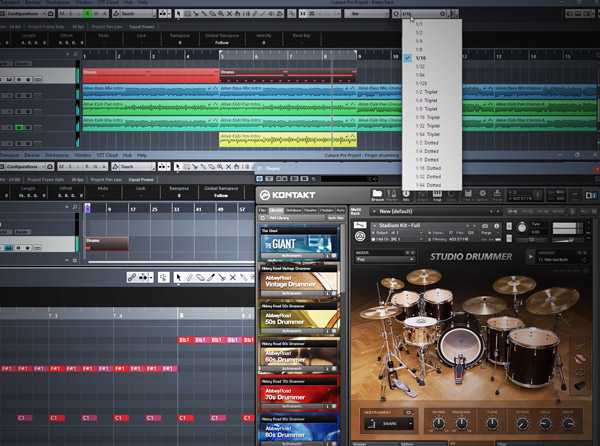Select the arrow tool in the drum editor toolbar
The image size is (600, 446).
[x=179, y=277]
